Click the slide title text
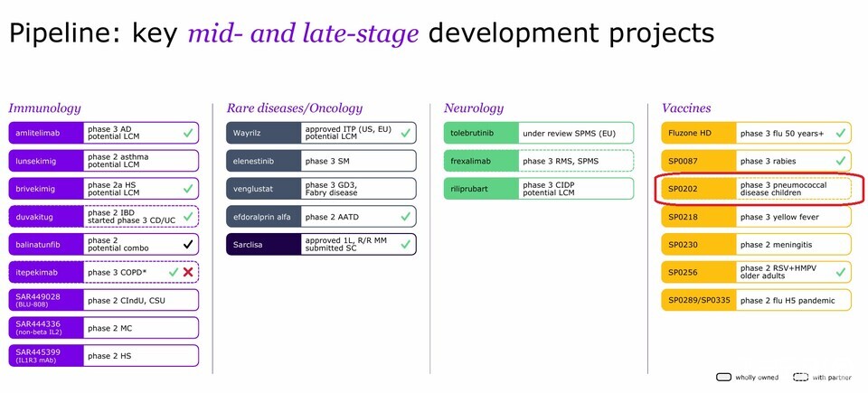 [x=362, y=33]
